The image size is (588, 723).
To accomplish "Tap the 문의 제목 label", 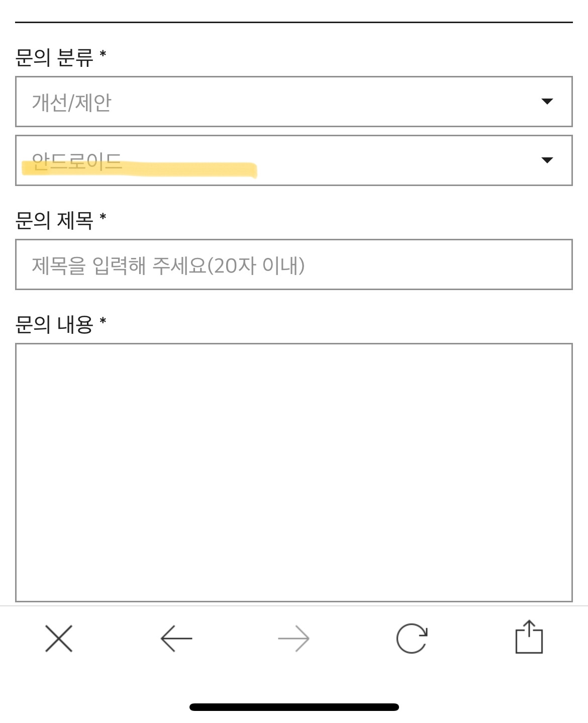I will point(54,220).
